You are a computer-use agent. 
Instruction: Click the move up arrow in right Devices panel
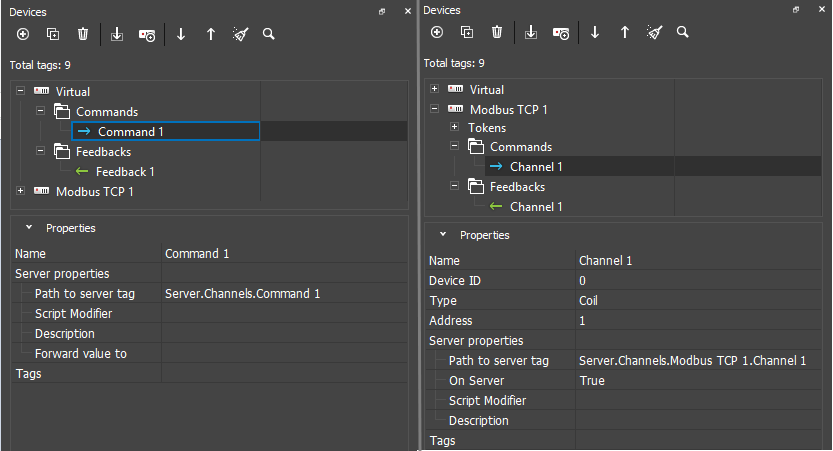coord(625,33)
